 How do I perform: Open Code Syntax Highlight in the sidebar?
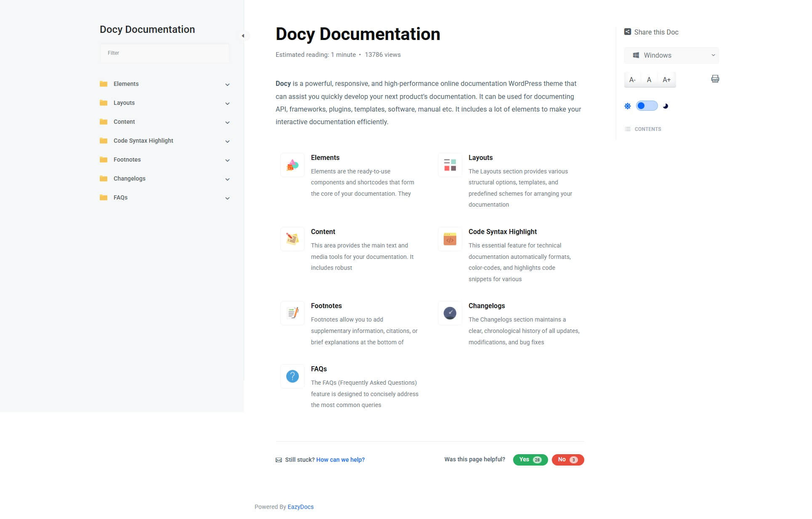(x=143, y=141)
